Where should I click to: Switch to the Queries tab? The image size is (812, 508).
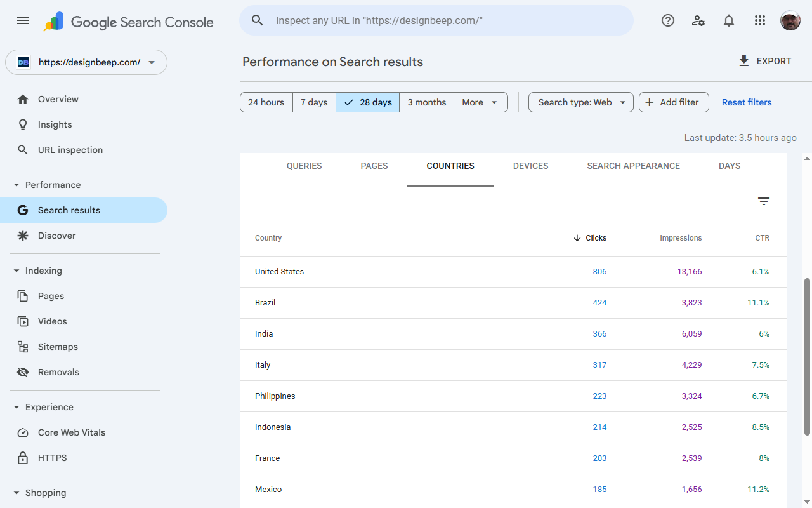click(x=304, y=166)
